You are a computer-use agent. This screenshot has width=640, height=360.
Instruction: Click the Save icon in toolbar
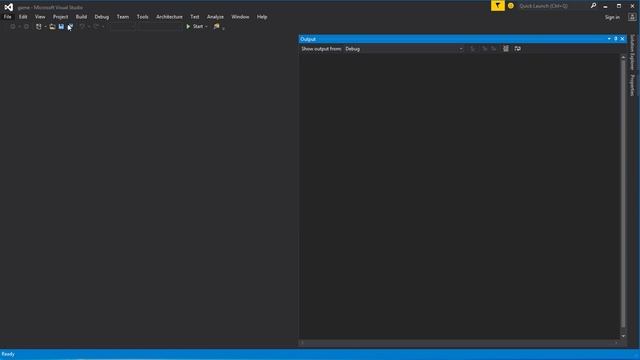click(61, 27)
